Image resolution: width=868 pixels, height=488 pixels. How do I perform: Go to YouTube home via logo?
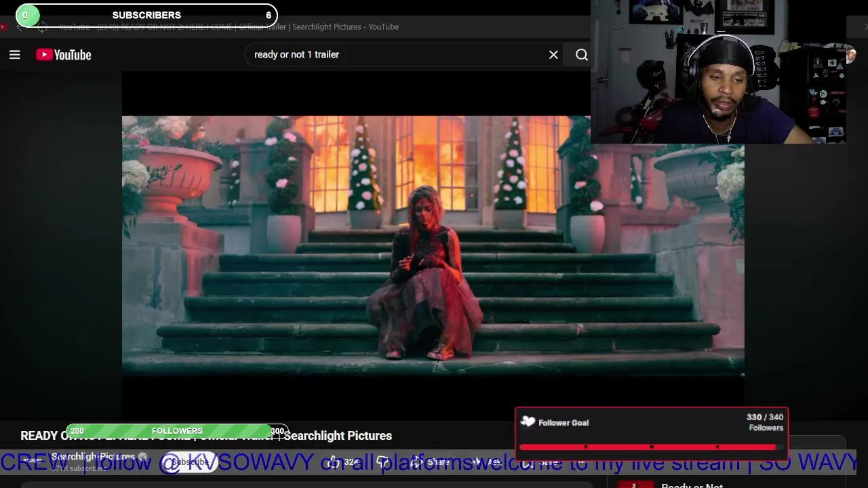64,55
